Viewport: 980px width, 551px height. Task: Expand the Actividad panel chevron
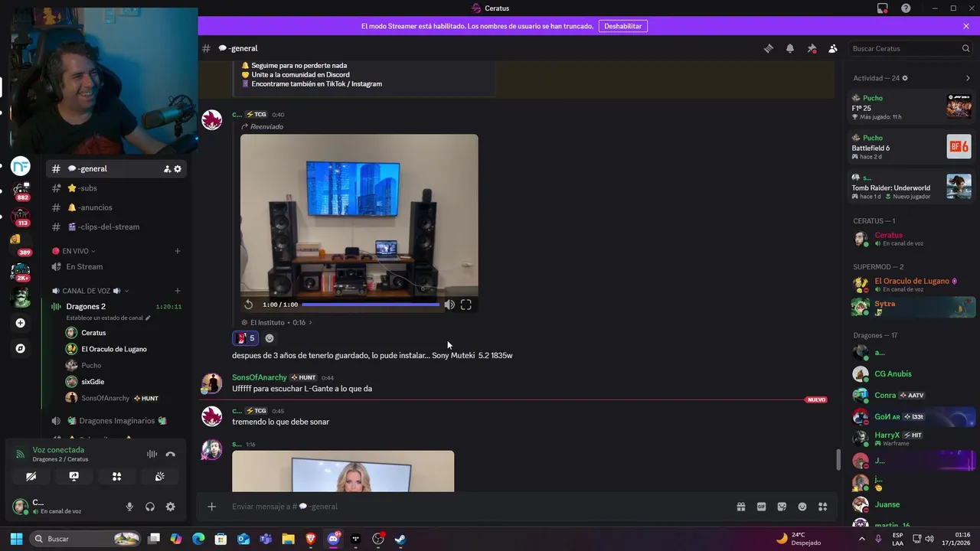coord(968,78)
